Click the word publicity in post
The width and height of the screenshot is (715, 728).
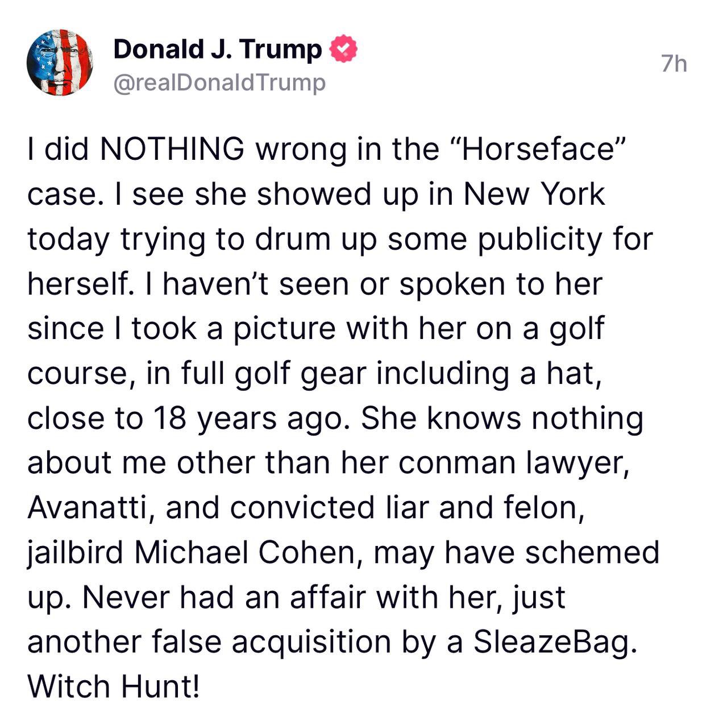coord(539,239)
